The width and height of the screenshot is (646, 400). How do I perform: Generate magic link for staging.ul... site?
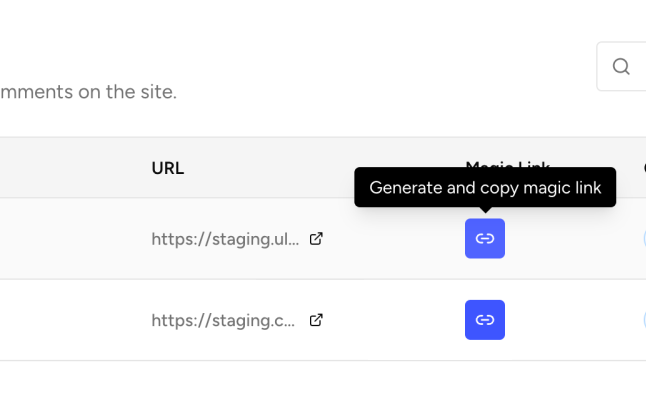pyautogui.click(x=485, y=239)
